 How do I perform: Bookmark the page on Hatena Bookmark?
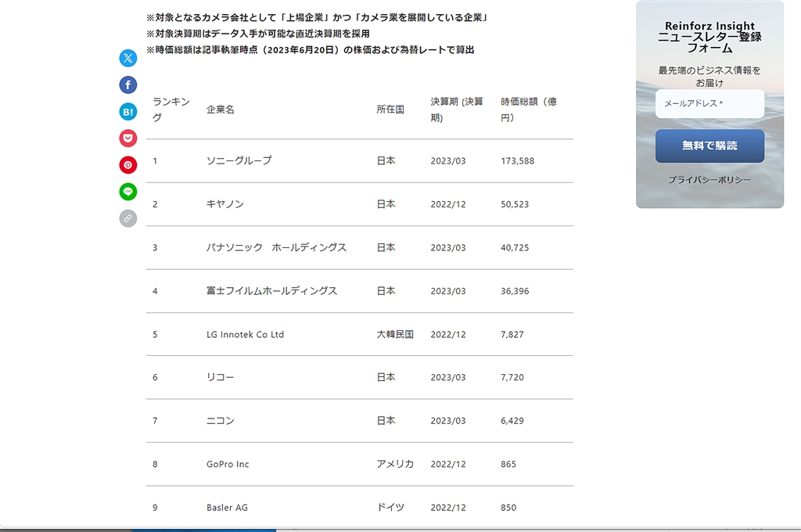point(128,111)
